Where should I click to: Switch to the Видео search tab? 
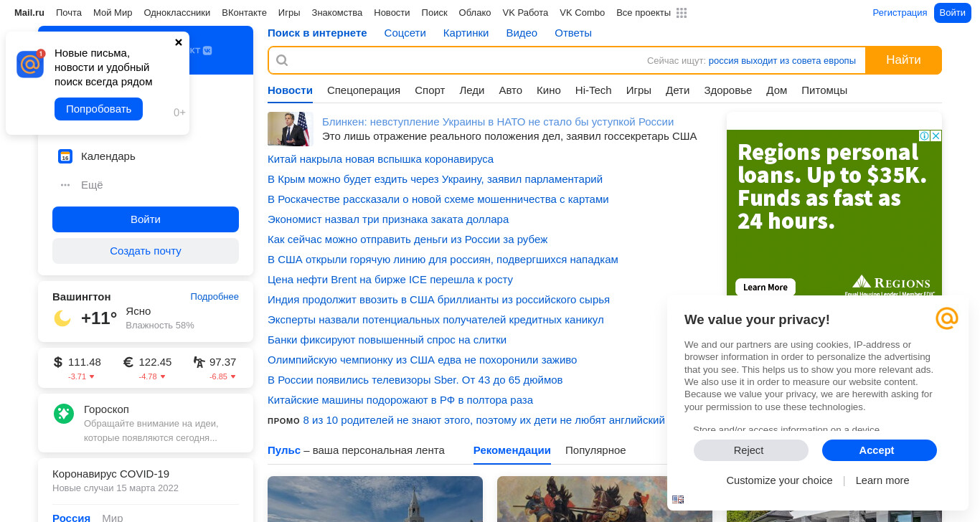point(522,33)
